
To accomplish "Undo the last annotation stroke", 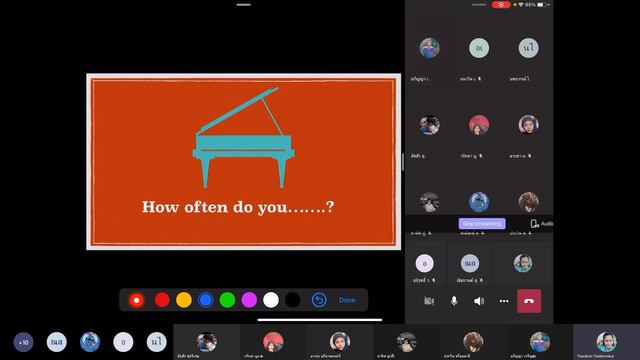I will (319, 300).
